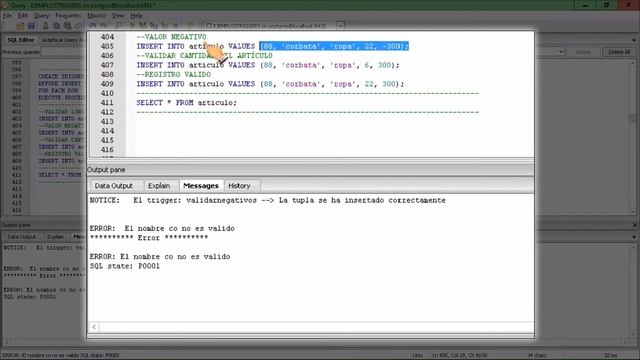Click the Execute pgScript toolbar icon

(x=143, y=26)
